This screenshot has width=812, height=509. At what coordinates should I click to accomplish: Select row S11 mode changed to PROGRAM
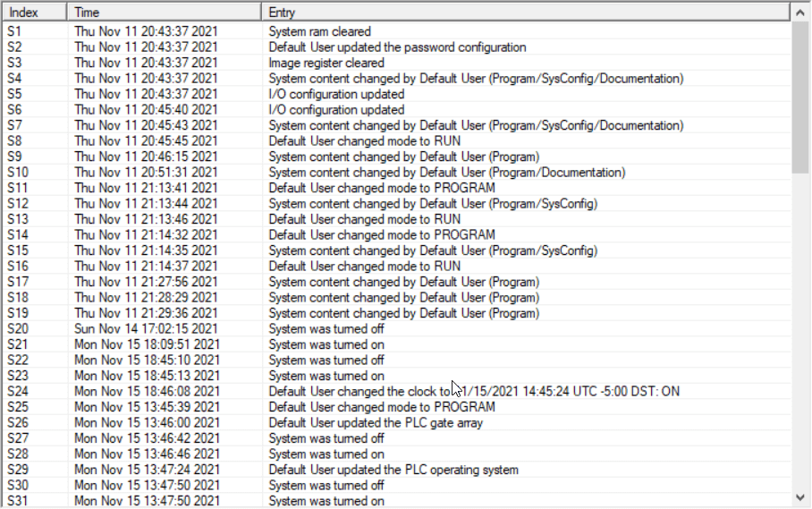[x=382, y=188]
